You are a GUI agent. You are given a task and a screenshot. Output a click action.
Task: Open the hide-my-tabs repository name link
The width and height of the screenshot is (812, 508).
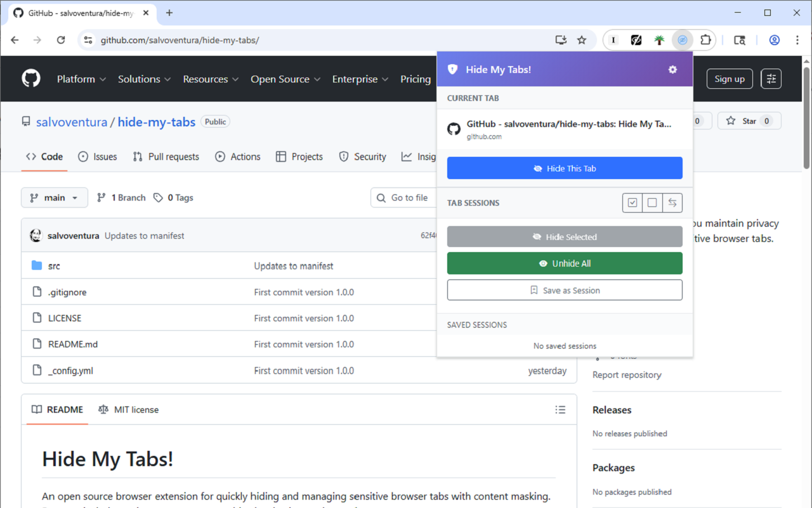pyautogui.click(x=157, y=122)
